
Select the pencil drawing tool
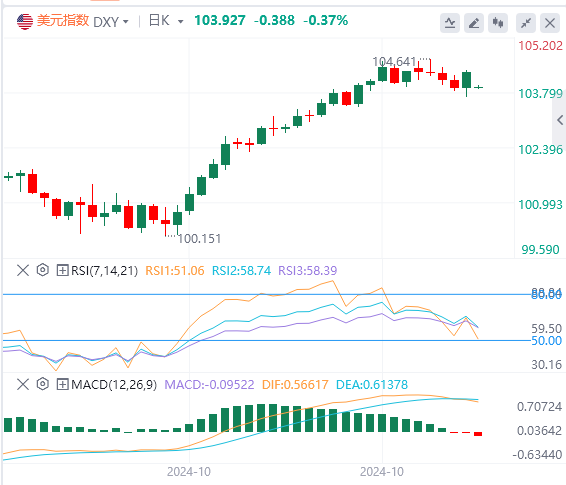click(474, 23)
